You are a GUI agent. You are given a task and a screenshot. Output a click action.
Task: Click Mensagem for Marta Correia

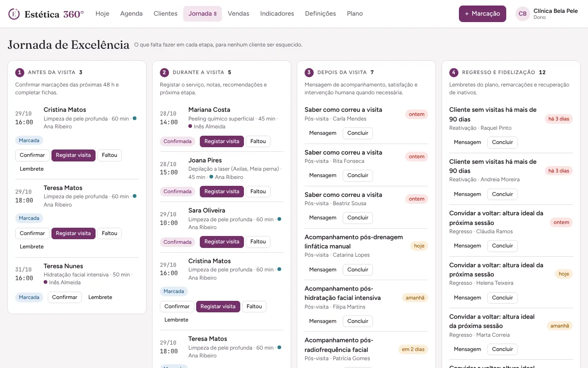tap(467, 350)
